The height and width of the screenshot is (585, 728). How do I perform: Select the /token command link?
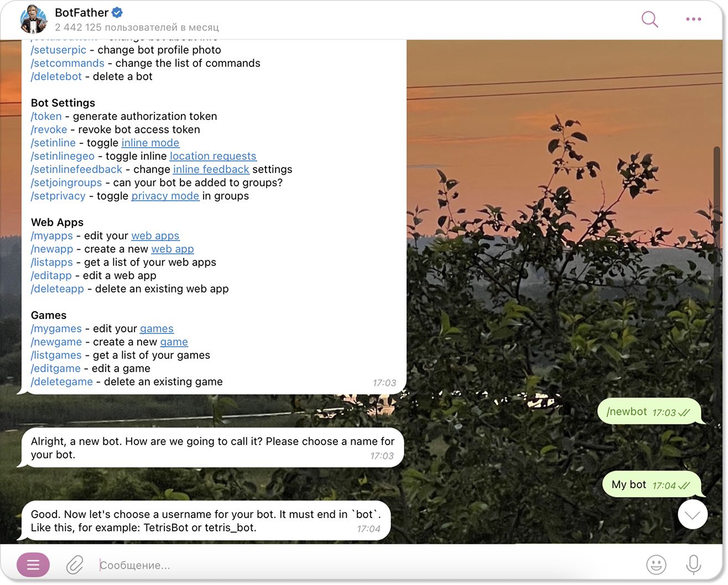click(46, 116)
